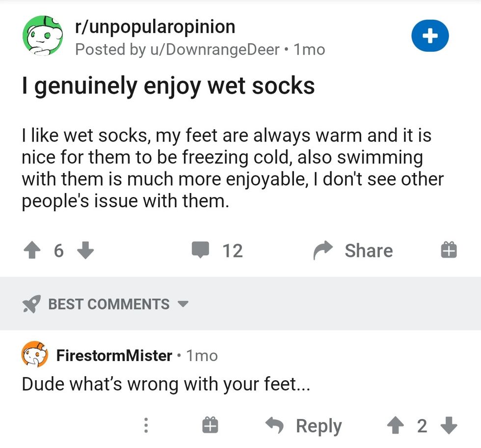Open the r/unpopularopinion community link
The image size is (481, 448).
pos(155,27)
